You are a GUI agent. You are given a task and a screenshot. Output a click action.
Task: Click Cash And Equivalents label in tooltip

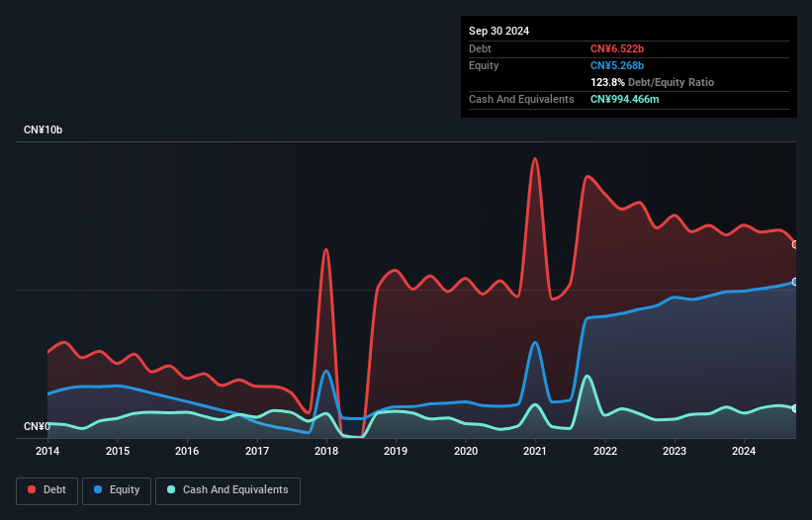(x=521, y=99)
